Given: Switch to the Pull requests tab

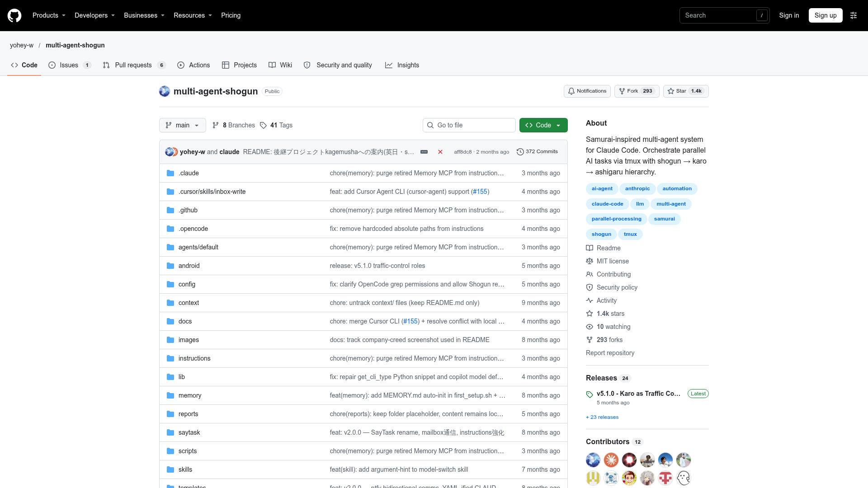Looking at the screenshot, I should click(134, 65).
